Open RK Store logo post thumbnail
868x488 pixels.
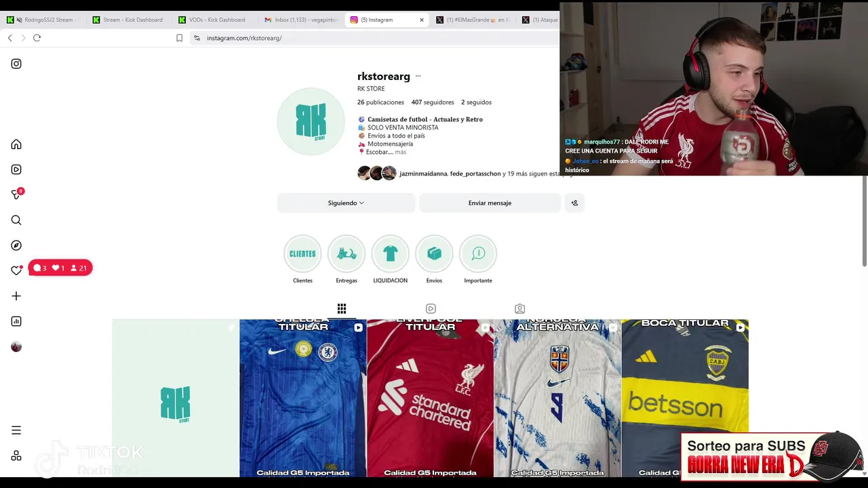click(x=176, y=399)
